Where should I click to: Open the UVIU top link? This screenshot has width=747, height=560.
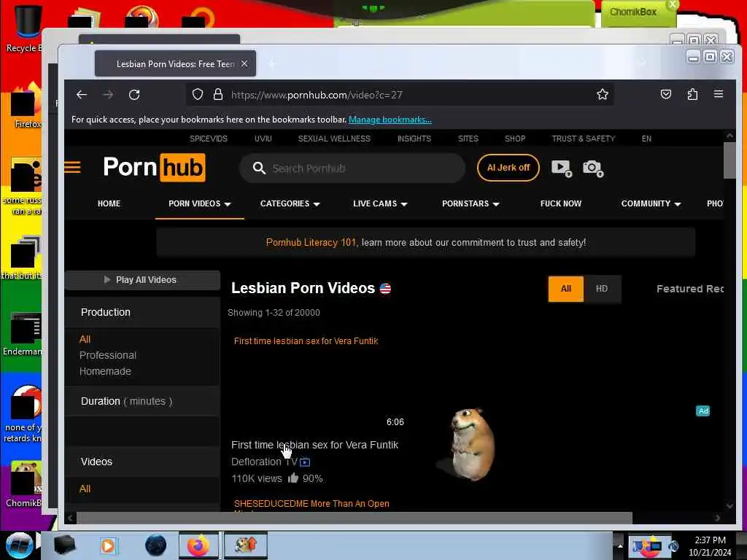pyautogui.click(x=263, y=139)
